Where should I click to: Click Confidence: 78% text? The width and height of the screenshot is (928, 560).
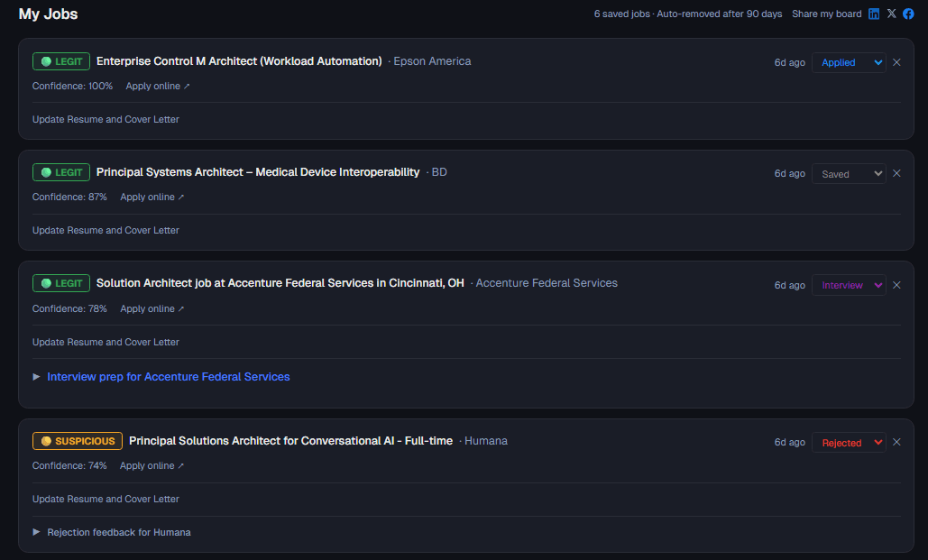pyautogui.click(x=69, y=309)
